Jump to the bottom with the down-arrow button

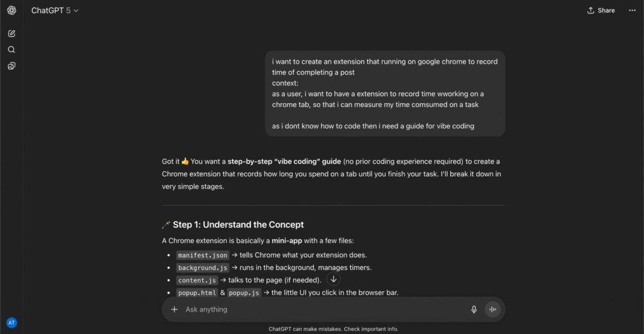point(334,280)
